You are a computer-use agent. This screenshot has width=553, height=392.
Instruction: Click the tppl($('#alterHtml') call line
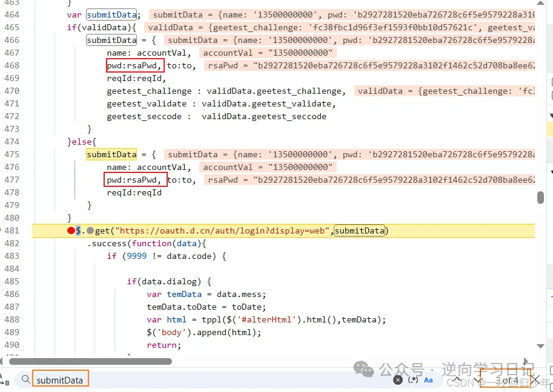point(267,319)
